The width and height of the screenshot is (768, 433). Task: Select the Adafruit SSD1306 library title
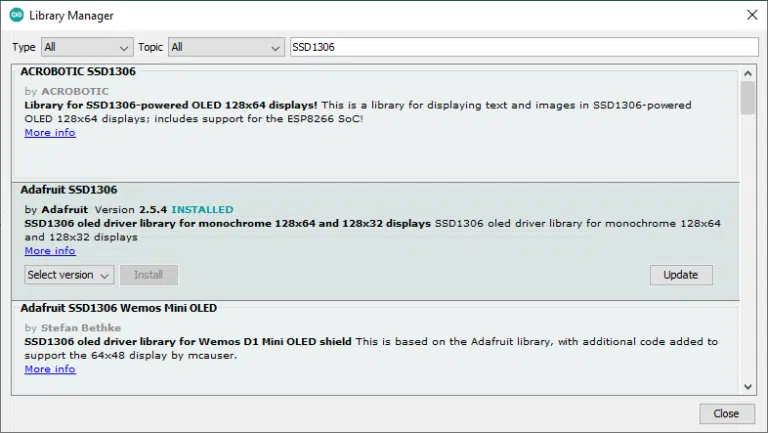point(69,190)
